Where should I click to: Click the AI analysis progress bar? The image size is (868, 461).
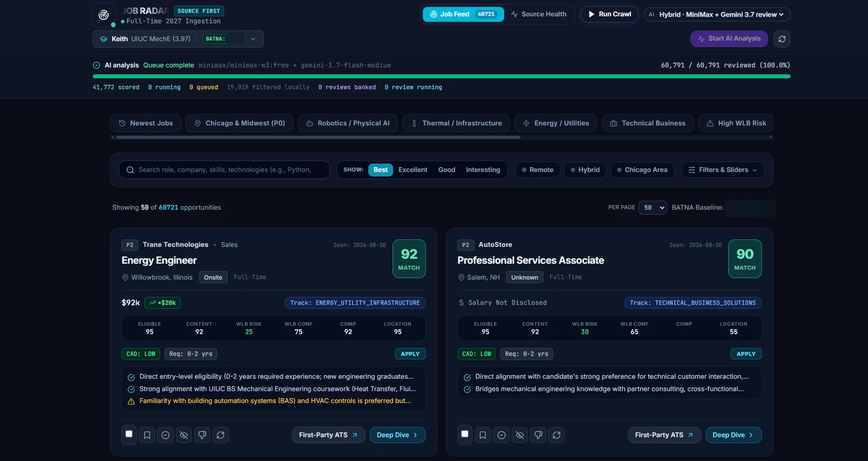point(442,76)
